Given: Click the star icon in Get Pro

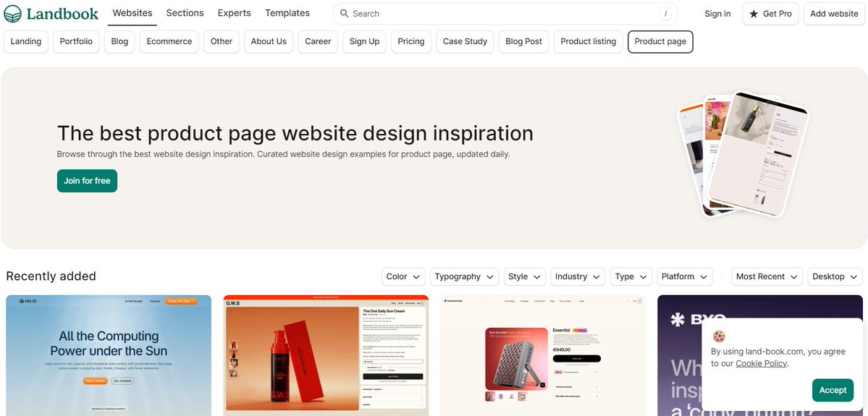Looking at the screenshot, I should (x=754, y=14).
